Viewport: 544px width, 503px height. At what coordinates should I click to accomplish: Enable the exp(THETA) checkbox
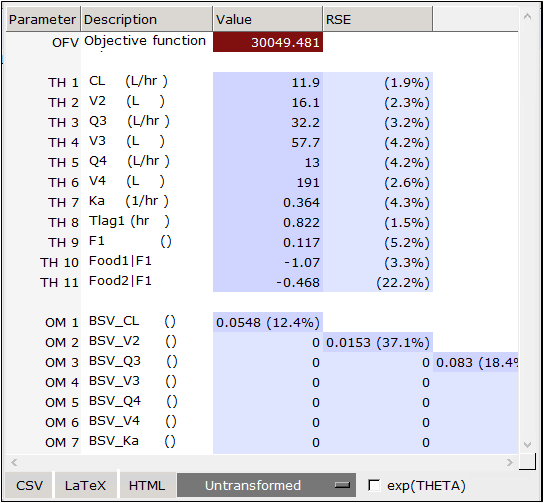(x=374, y=485)
